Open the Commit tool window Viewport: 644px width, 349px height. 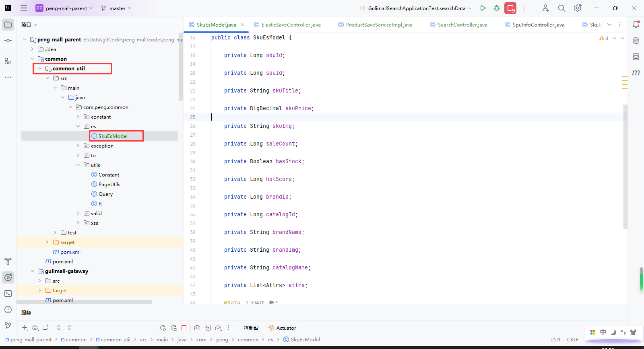8,41
